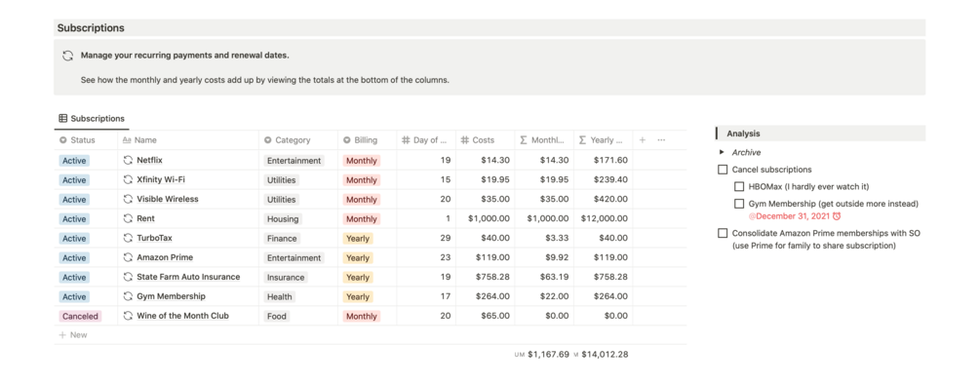This screenshot has height=384, width=980.
Task: Open the Visible Wireless row name
Action: (168, 199)
